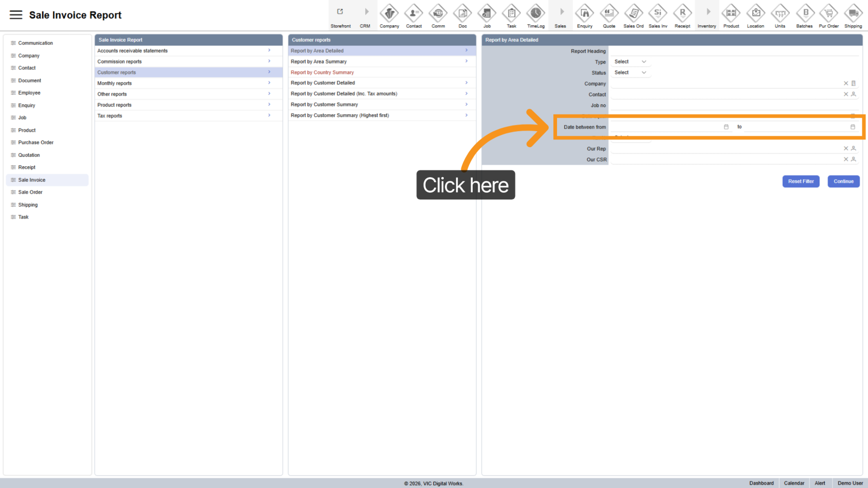
Task: Open the Receipt toolbar icon
Action: click(x=682, y=13)
